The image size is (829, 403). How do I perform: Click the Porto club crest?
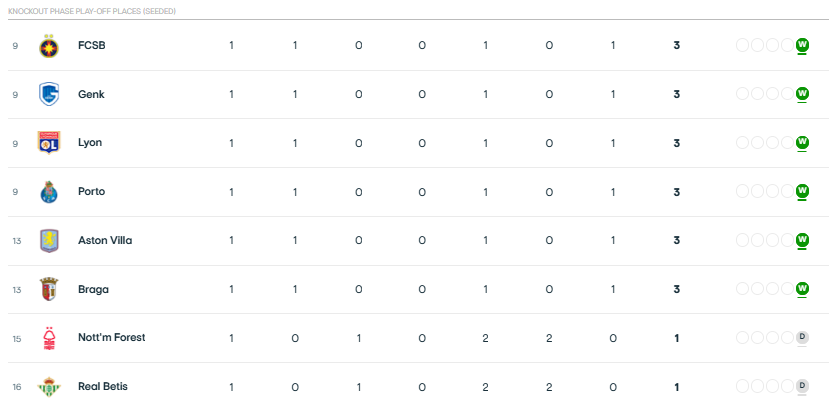click(49, 192)
